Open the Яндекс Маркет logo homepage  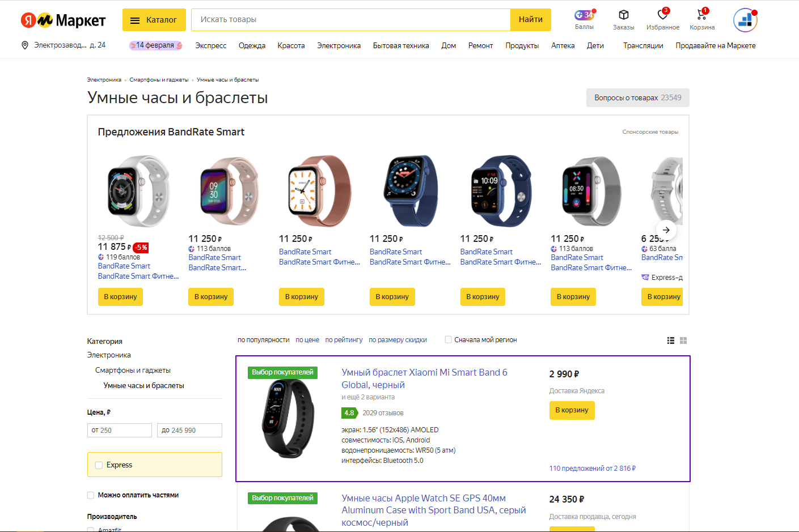coord(63,20)
